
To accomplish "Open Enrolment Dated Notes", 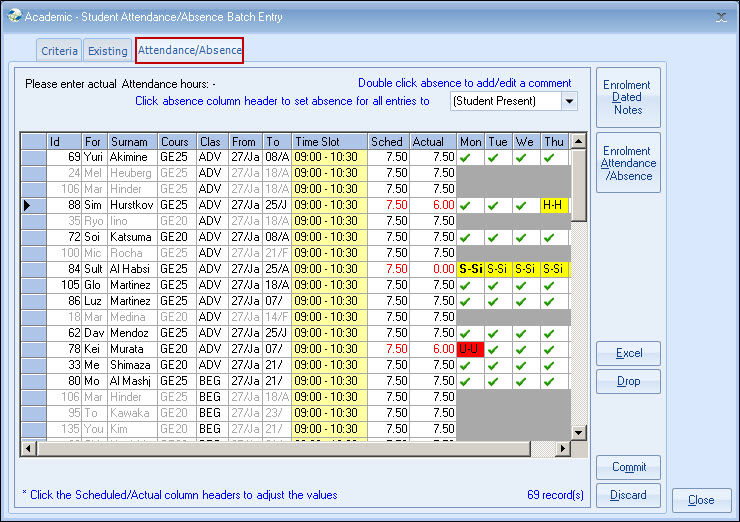I will point(628,97).
